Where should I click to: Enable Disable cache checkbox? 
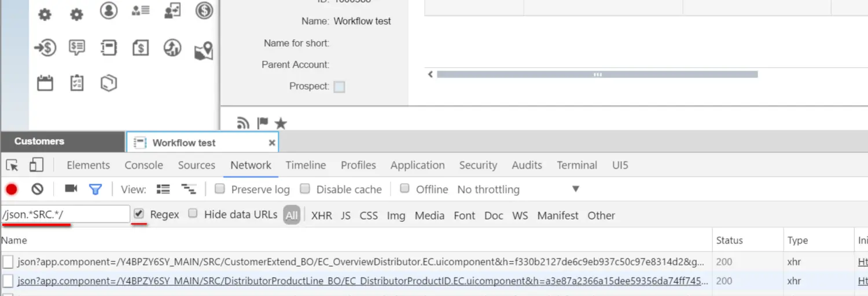305,189
